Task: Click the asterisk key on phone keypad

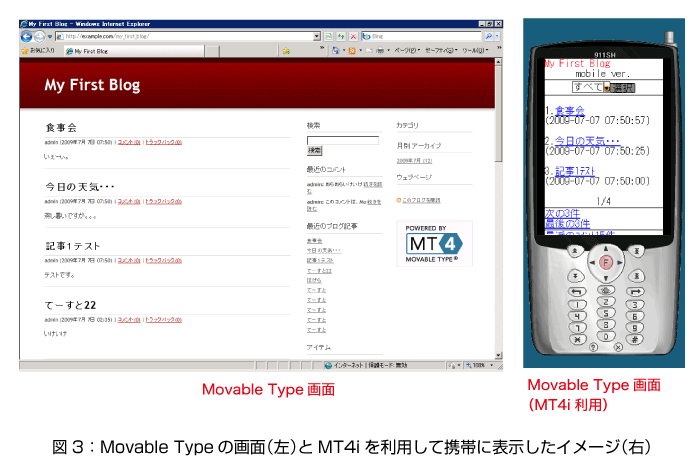Action: point(577,339)
